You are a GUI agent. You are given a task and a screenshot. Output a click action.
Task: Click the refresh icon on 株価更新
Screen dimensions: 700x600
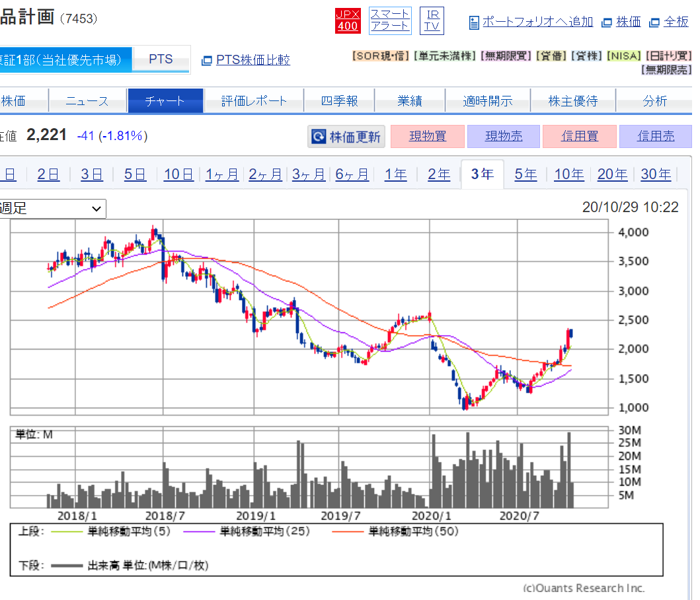[319, 136]
